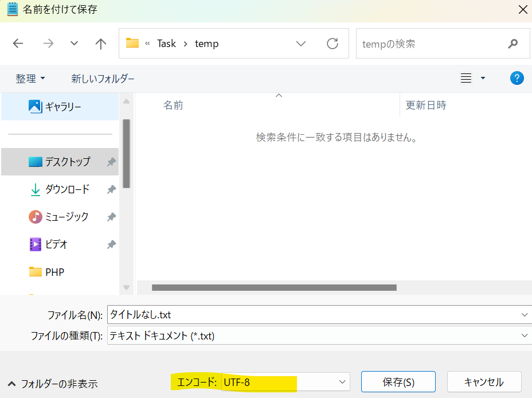532x398 pixels.
Task: Click the search magnifier icon
Action: (513, 43)
